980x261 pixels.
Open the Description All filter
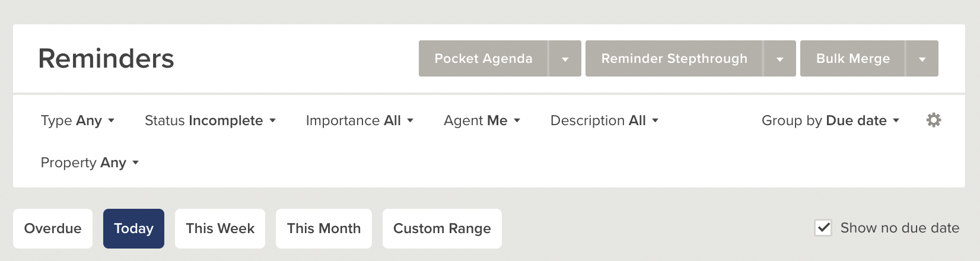[604, 120]
